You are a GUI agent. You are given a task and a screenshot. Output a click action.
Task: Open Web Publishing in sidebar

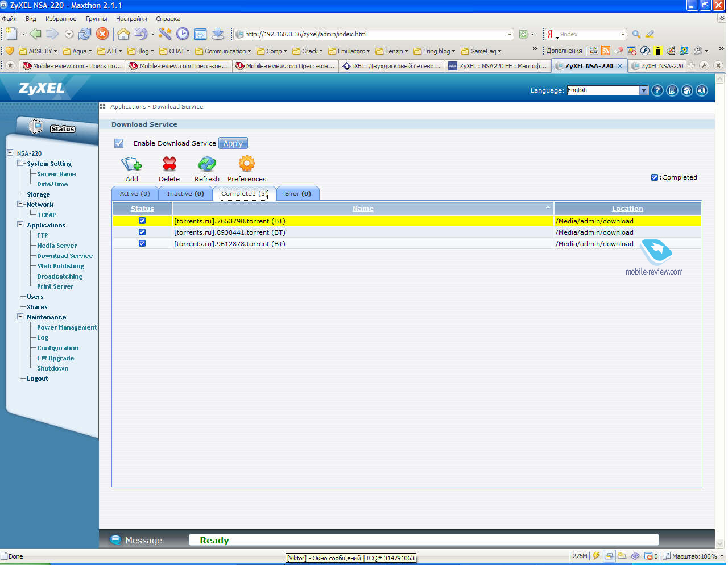pyautogui.click(x=61, y=266)
